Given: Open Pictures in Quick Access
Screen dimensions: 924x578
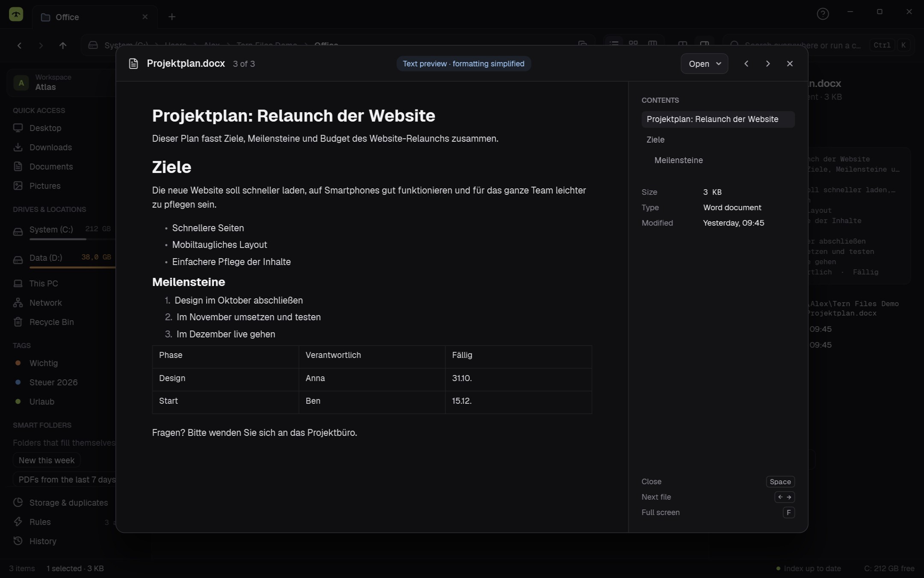Looking at the screenshot, I should pos(61,186).
